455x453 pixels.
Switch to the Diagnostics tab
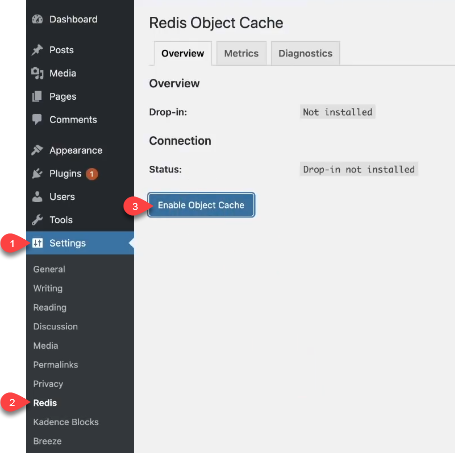click(x=305, y=53)
